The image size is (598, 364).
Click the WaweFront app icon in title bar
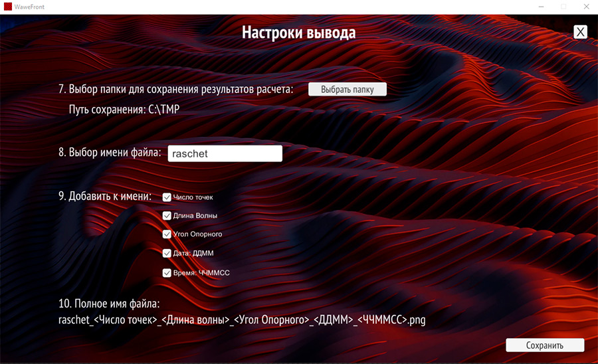pos(8,6)
